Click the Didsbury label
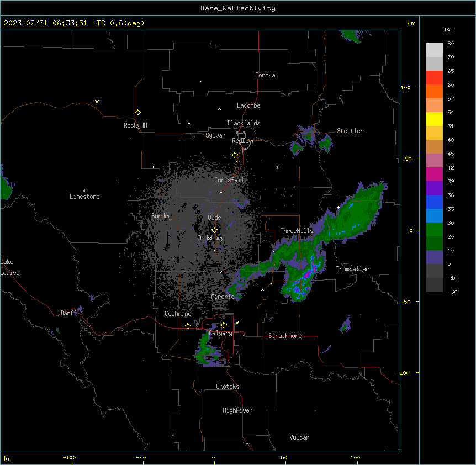 pos(211,238)
